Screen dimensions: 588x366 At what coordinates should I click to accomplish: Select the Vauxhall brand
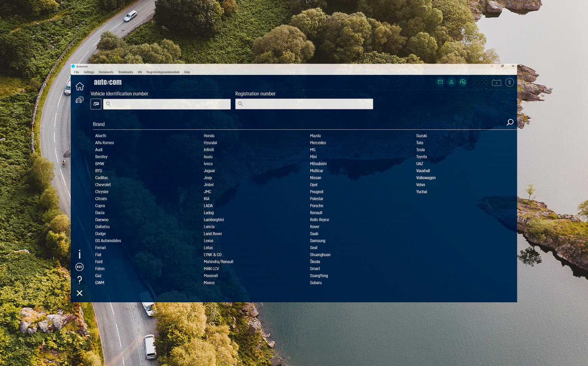(x=423, y=171)
